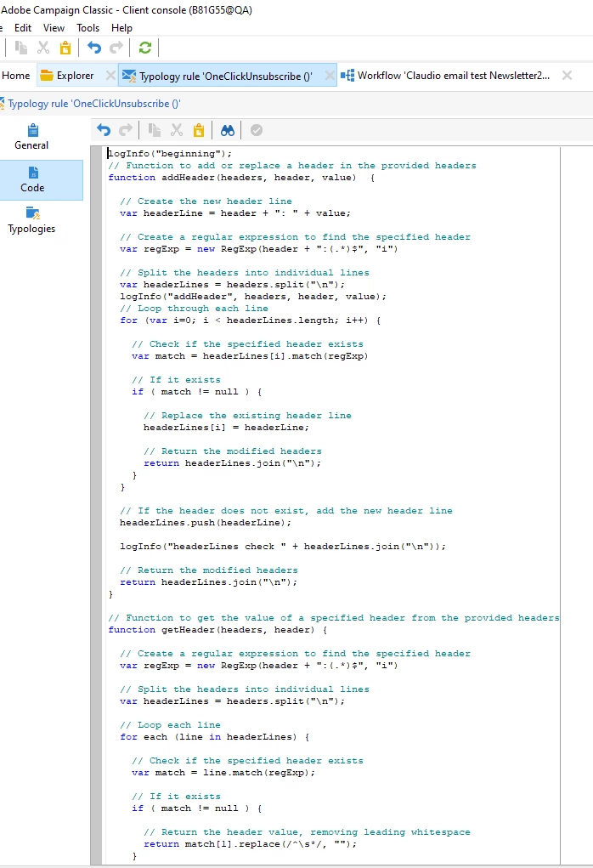Click the 'headerLines[i] = headerLine;' line

[226, 428]
